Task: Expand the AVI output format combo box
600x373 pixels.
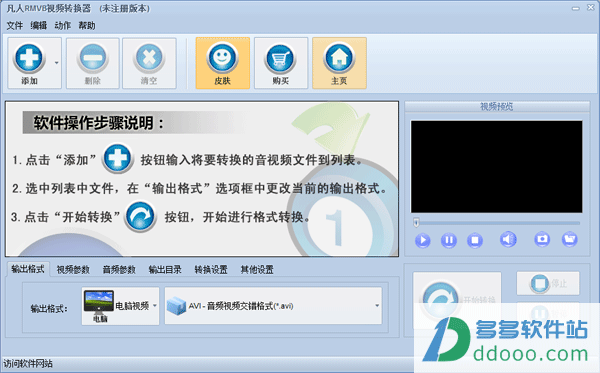Action: [274, 306]
